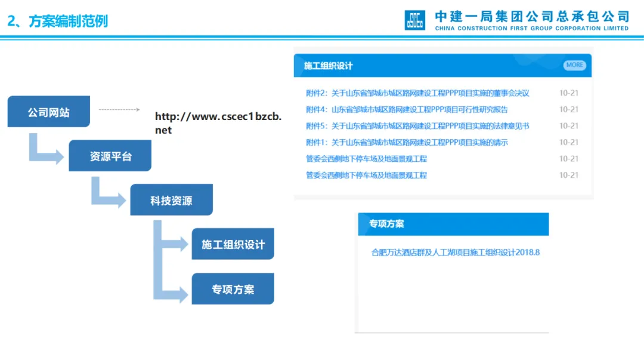Open 合肥万达酒店群及人工湖项目 link
Viewport: 644px width, 363px height.
click(x=456, y=253)
